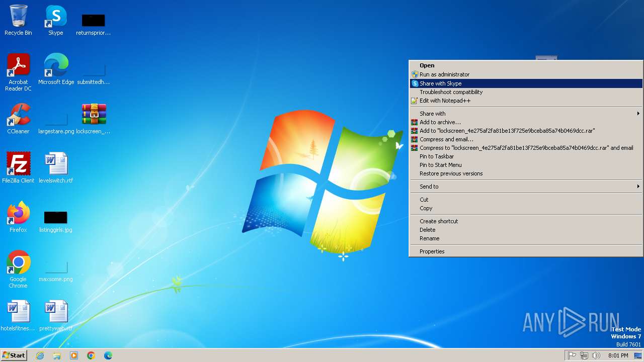
Task: Launch Edge from the taskbar
Action: (x=108, y=355)
